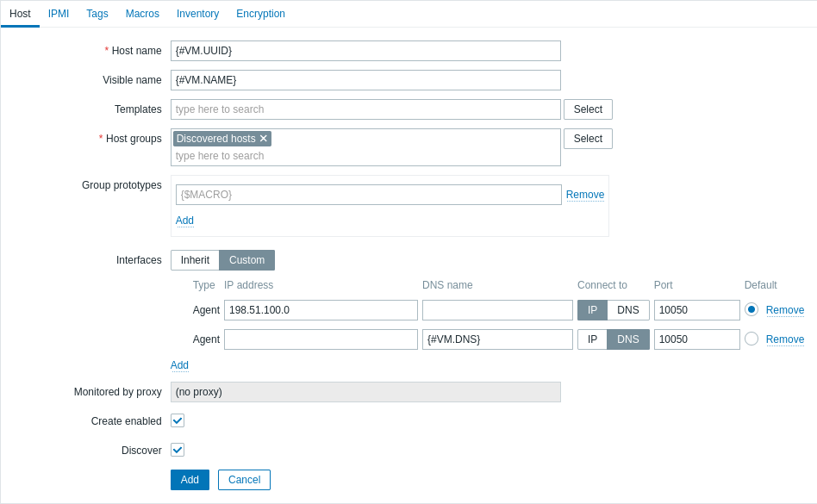Viewport: 817px width, 504px height.
Task: Set first interface Connect to DNS
Action: point(628,310)
